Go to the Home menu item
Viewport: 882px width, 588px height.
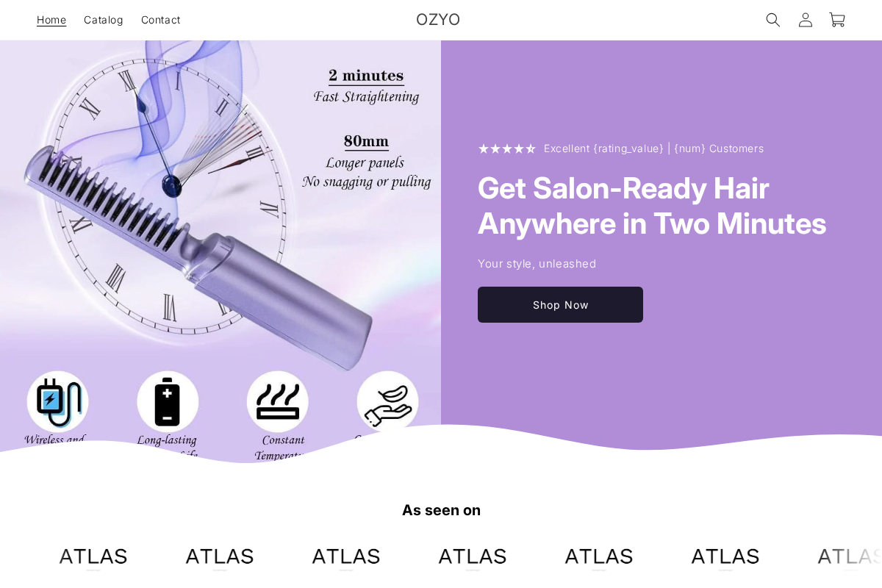pos(51,20)
